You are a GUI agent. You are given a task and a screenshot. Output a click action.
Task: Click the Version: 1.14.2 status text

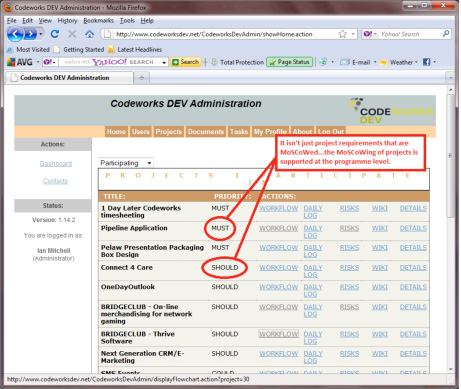tap(53, 220)
